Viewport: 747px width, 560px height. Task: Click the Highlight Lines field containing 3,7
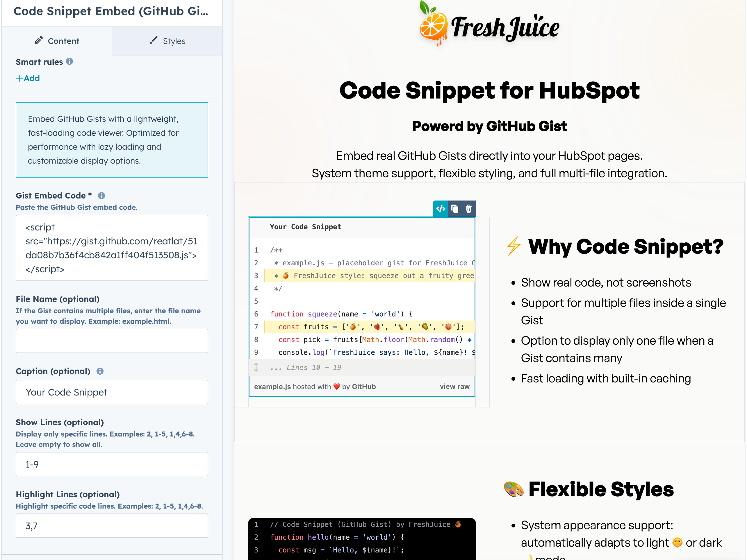click(x=112, y=526)
